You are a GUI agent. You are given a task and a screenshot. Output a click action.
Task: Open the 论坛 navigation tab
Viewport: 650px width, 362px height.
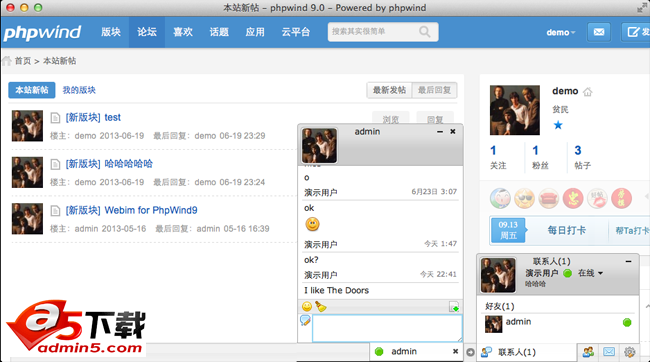click(147, 32)
